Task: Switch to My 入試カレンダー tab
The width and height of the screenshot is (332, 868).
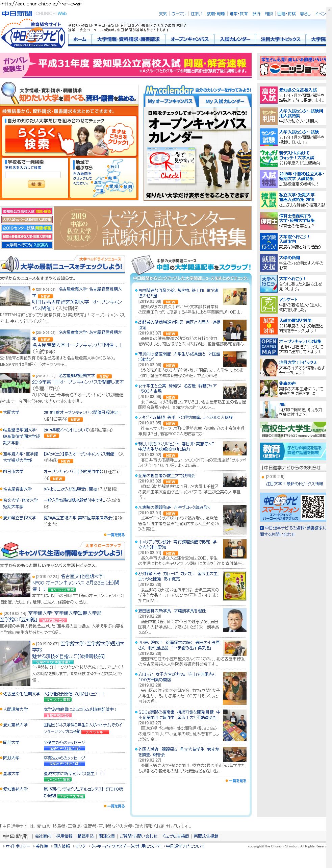Action: click(225, 101)
